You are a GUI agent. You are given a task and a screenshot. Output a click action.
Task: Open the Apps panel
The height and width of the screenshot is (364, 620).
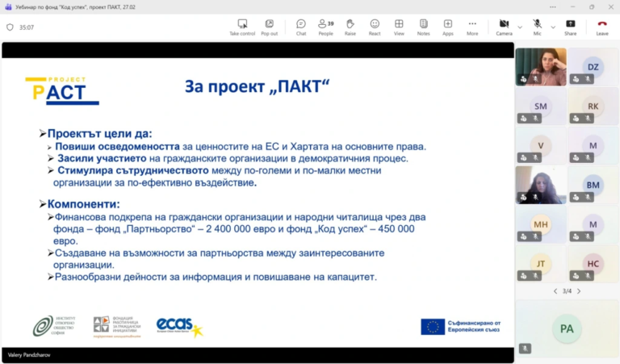click(x=447, y=27)
